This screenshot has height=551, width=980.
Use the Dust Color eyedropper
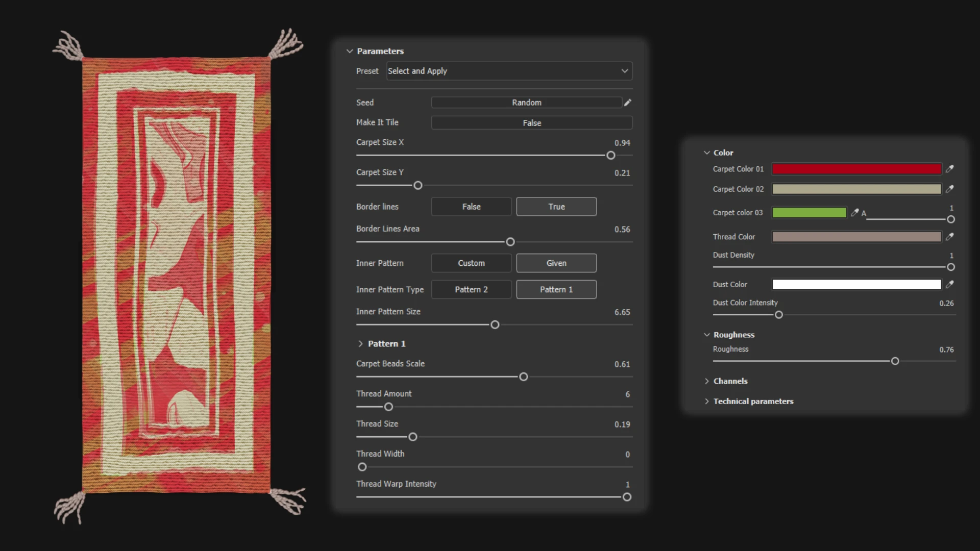(949, 285)
